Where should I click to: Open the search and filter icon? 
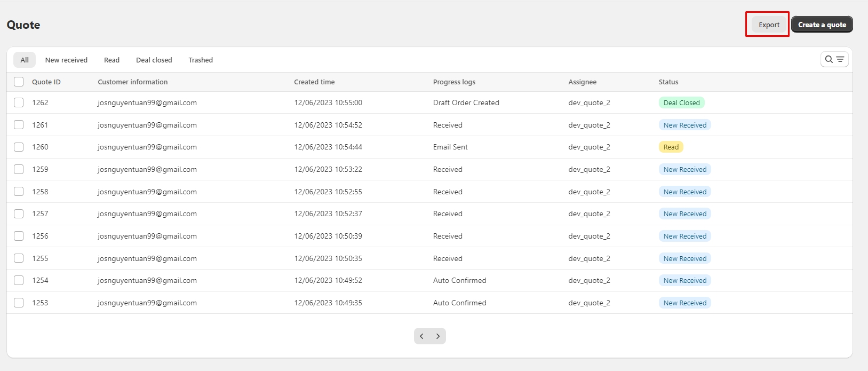pos(834,59)
